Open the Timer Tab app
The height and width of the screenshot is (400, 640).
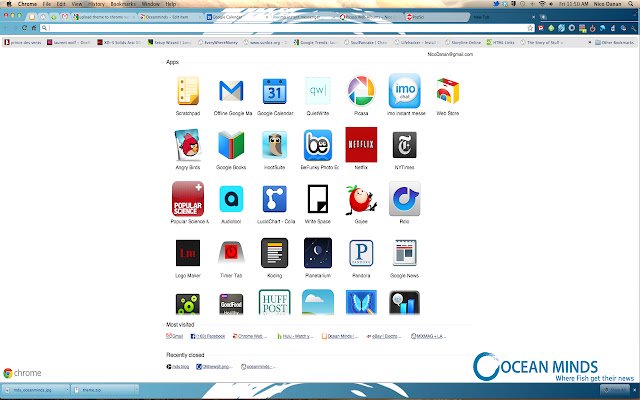(231, 252)
